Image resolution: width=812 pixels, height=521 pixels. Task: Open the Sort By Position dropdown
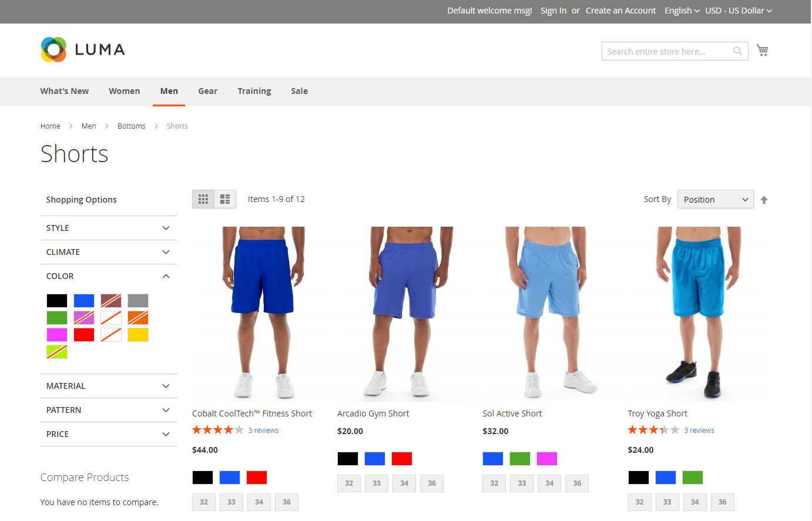(x=716, y=199)
